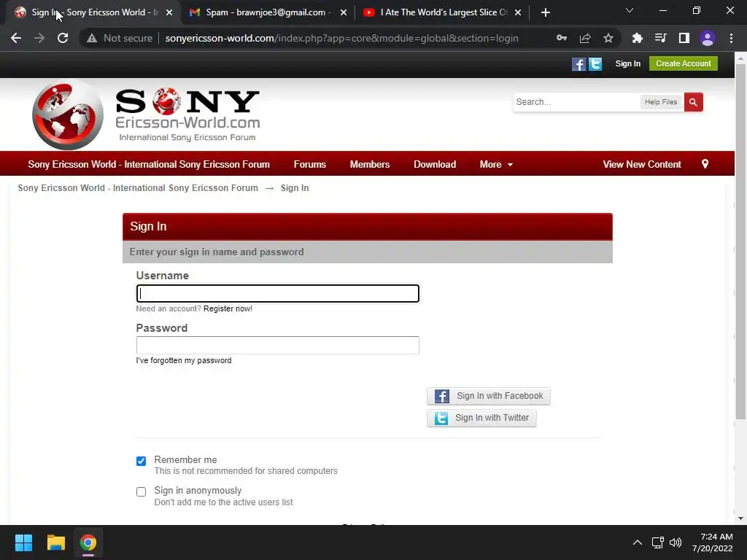The width and height of the screenshot is (747, 560).
Task: Close the Sony Ericsson World tab
Action: (169, 12)
